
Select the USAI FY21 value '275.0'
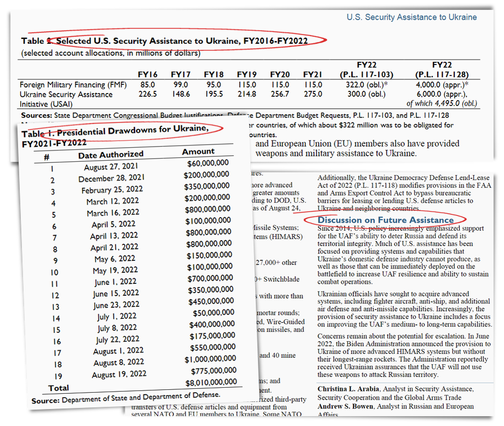(313, 94)
